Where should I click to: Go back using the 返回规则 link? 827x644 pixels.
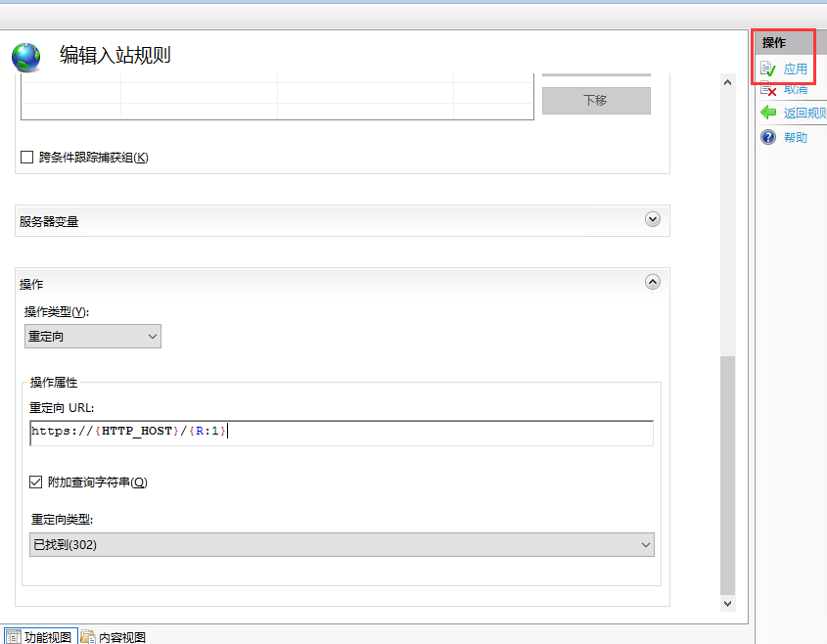point(804,113)
